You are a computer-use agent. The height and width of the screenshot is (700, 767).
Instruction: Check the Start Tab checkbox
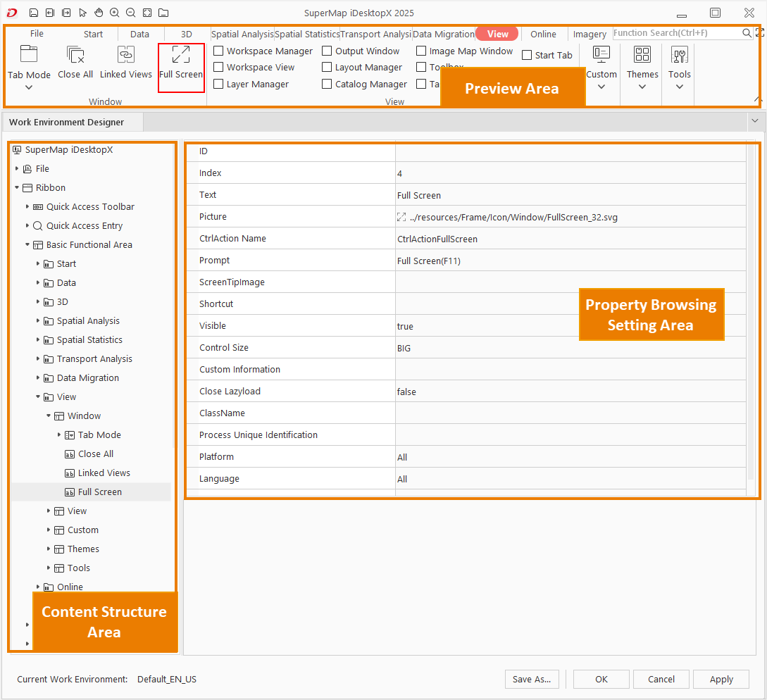[x=527, y=55]
